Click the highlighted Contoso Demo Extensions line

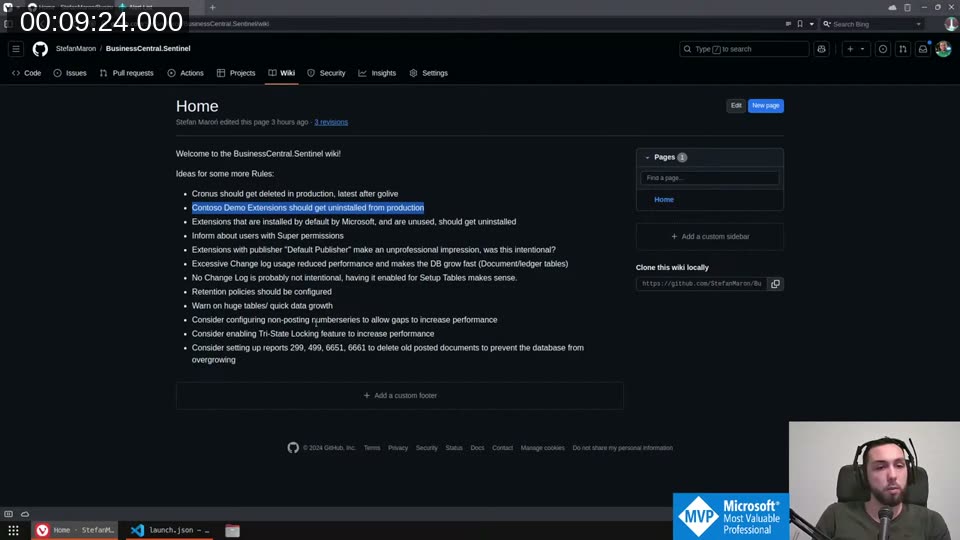[x=308, y=208]
